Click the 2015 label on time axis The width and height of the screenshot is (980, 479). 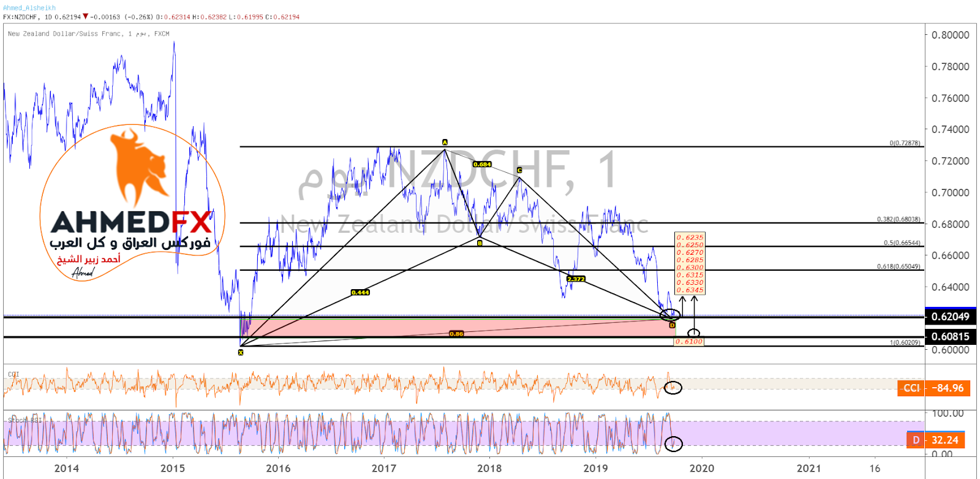pos(172,469)
